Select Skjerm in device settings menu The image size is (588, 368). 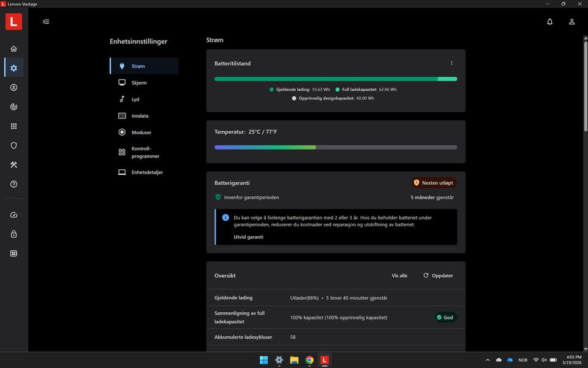tap(139, 83)
